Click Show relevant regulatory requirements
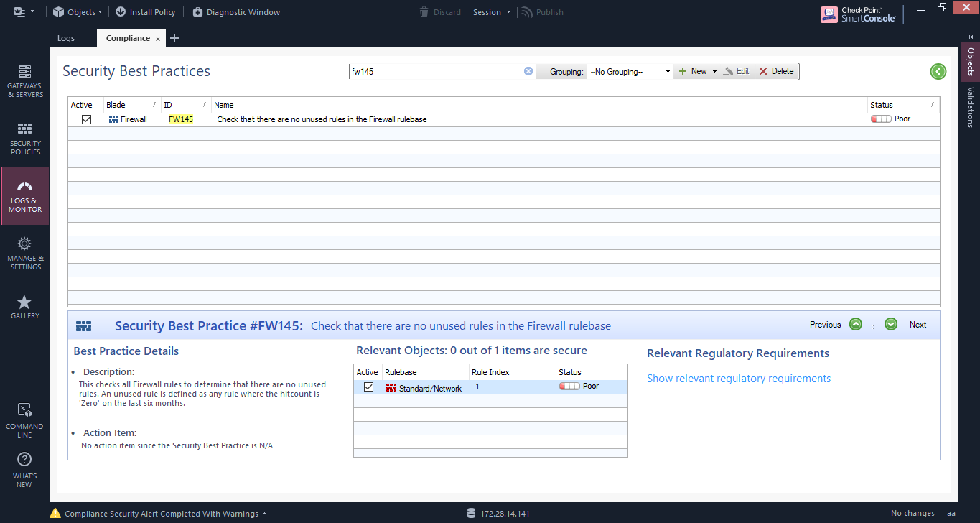 tap(739, 378)
